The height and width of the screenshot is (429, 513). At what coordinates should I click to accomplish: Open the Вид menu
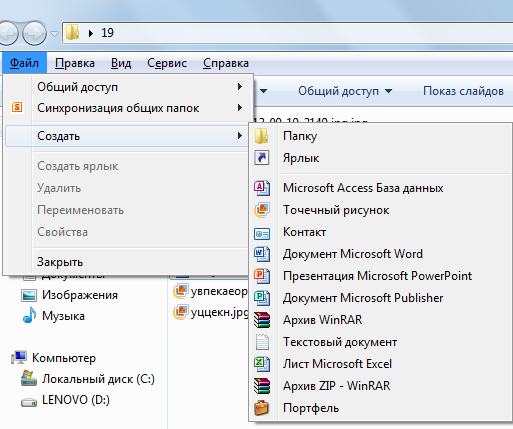coord(121,63)
